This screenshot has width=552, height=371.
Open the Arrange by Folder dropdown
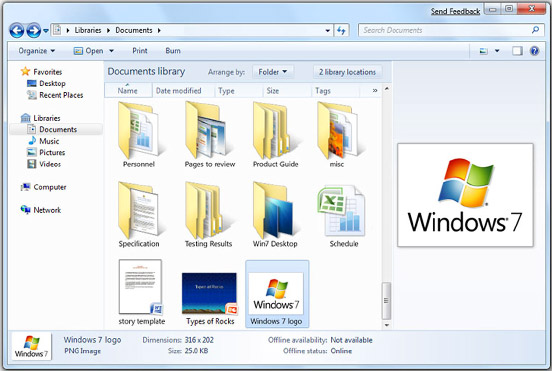click(272, 72)
